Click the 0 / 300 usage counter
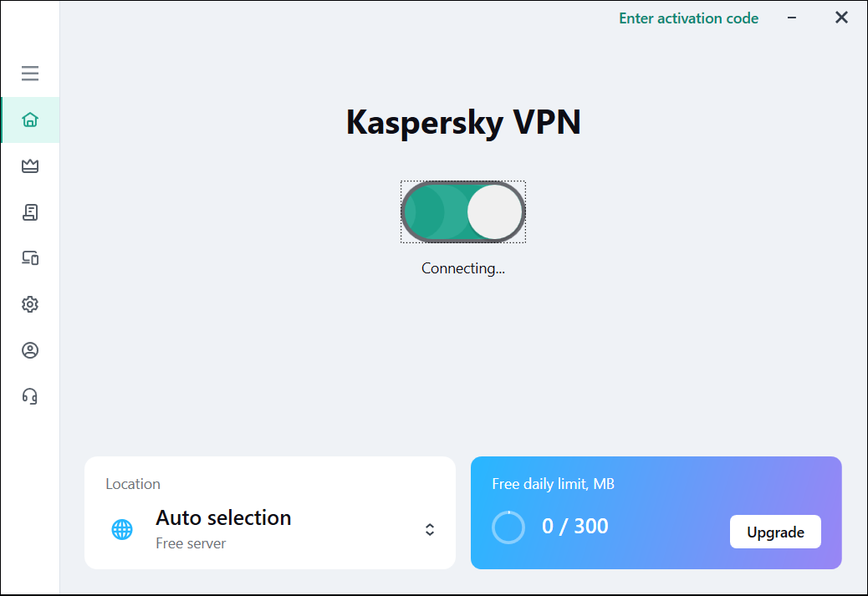 [575, 527]
